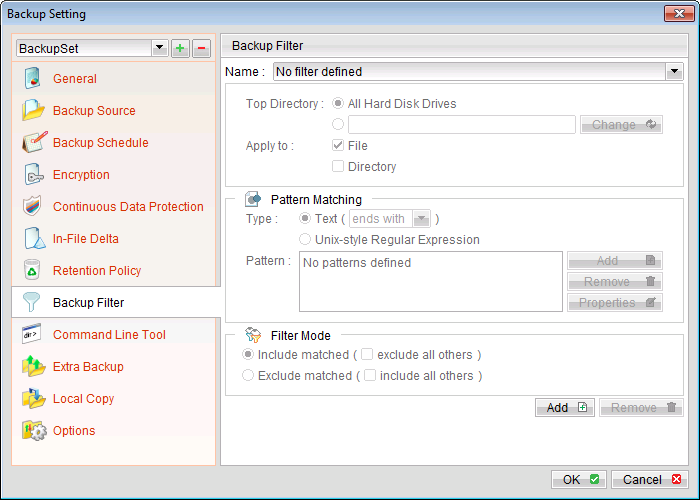Click the Backup Source folder icon
700x500 pixels.
33,110
